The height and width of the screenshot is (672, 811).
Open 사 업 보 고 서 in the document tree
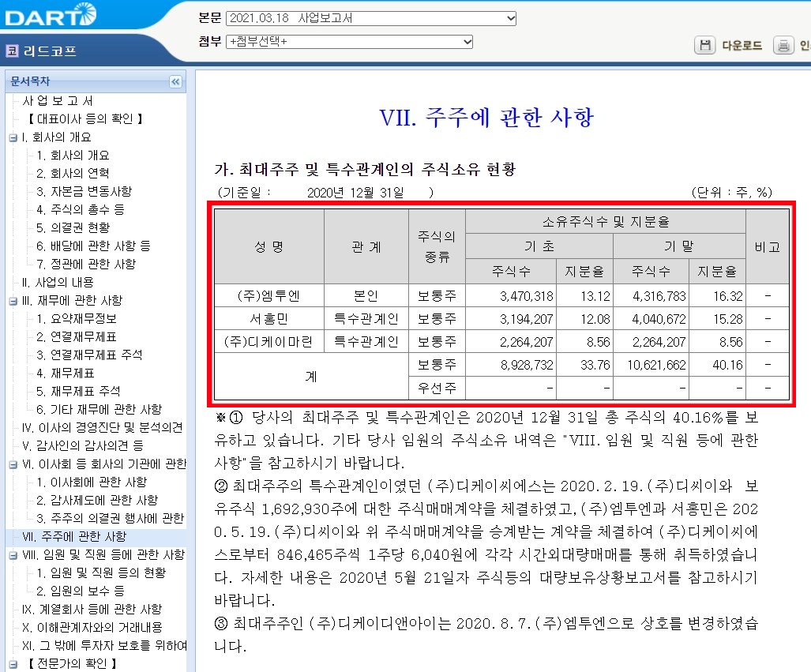[x=58, y=101]
